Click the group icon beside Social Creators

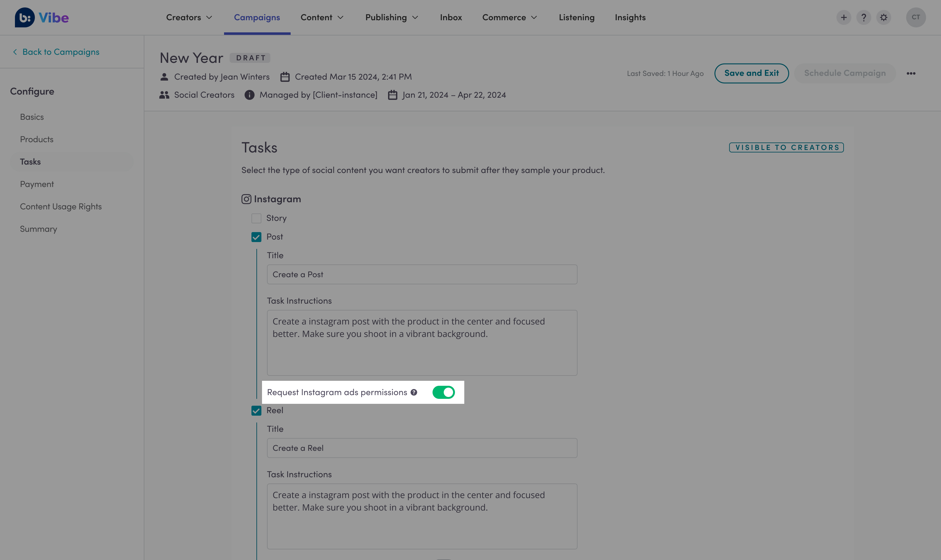[x=164, y=95]
